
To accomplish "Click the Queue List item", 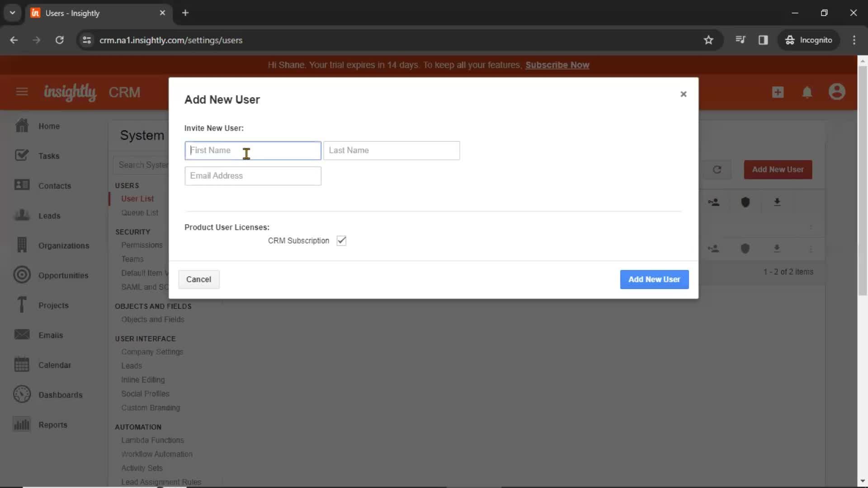I will (x=140, y=213).
